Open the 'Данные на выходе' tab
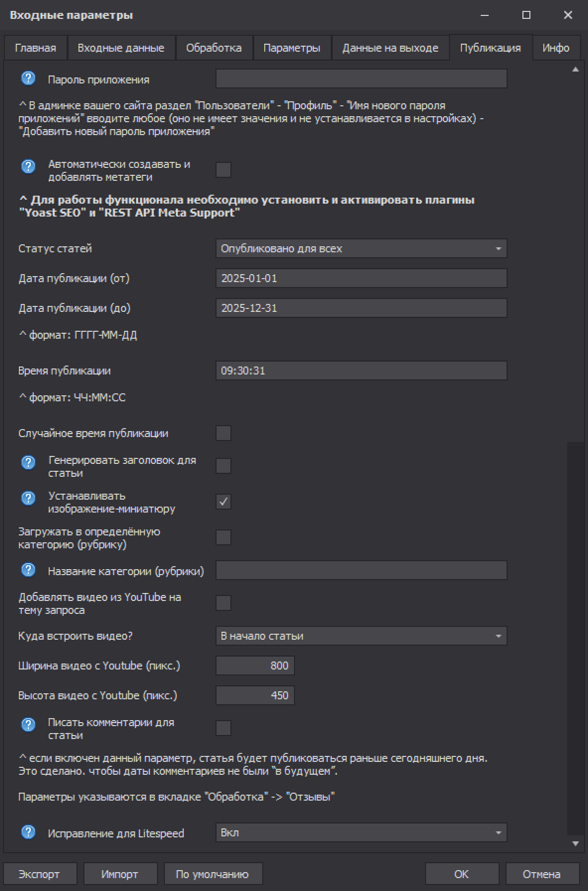The image size is (588, 891). [390, 48]
